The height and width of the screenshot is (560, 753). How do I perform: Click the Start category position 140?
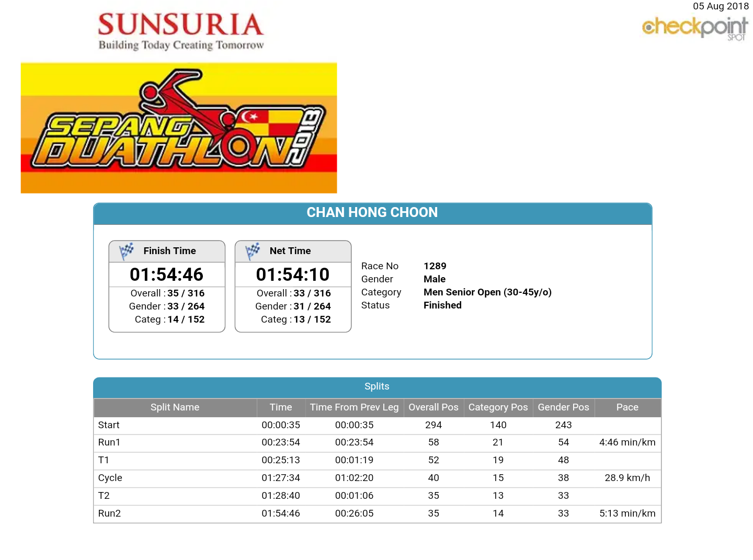(498, 425)
